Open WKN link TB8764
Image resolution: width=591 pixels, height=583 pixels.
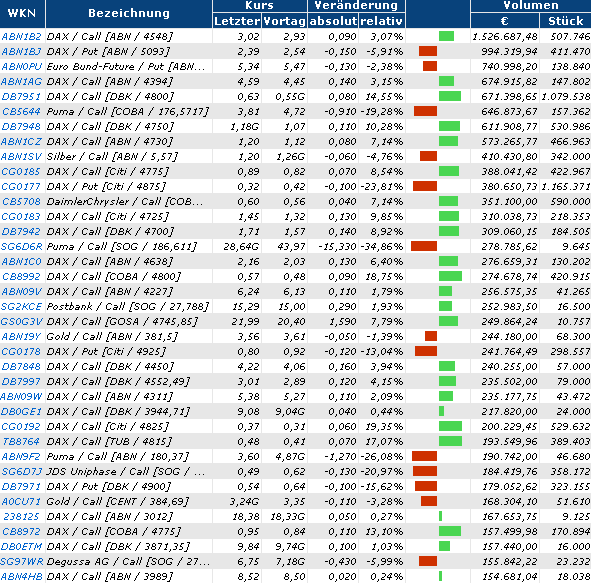tap(21, 442)
